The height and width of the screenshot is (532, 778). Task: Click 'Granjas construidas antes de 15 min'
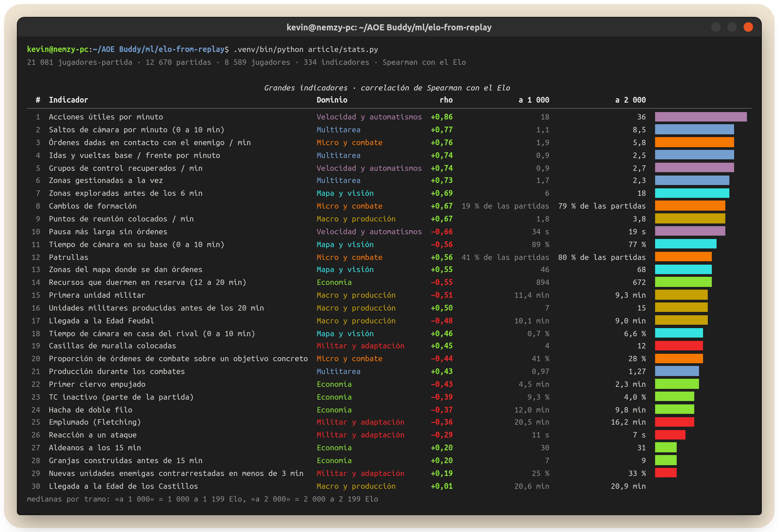click(x=126, y=460)
